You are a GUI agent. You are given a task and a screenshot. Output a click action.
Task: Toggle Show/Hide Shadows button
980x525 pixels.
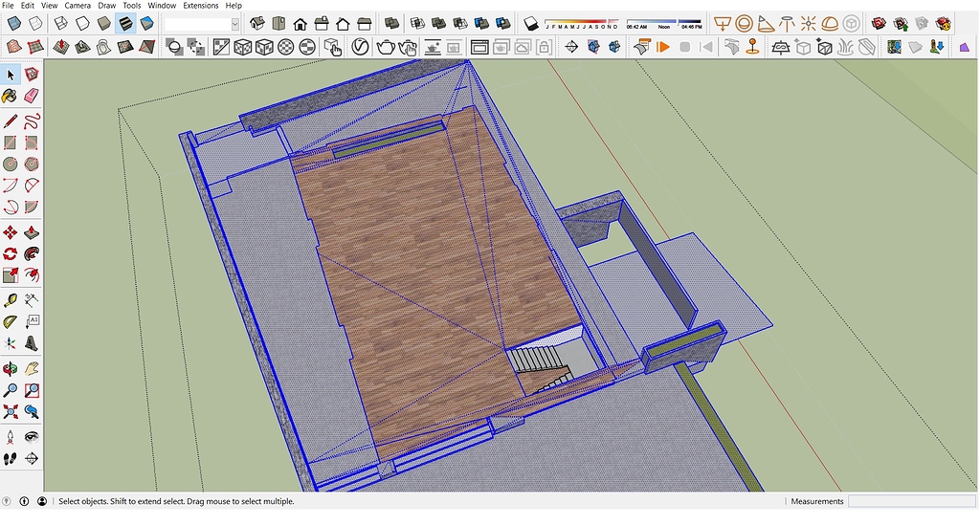[530, 24]
